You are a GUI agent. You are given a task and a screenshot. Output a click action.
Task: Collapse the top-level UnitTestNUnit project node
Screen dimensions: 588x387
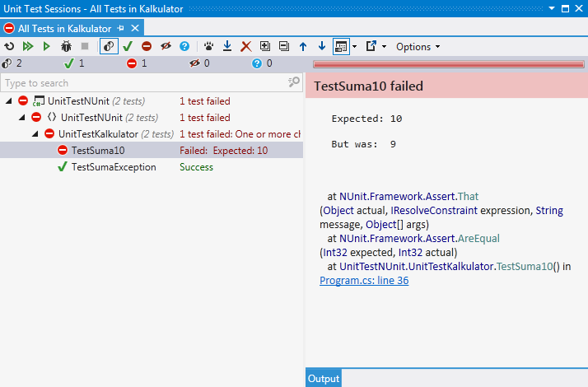click(x=9, y=101)
